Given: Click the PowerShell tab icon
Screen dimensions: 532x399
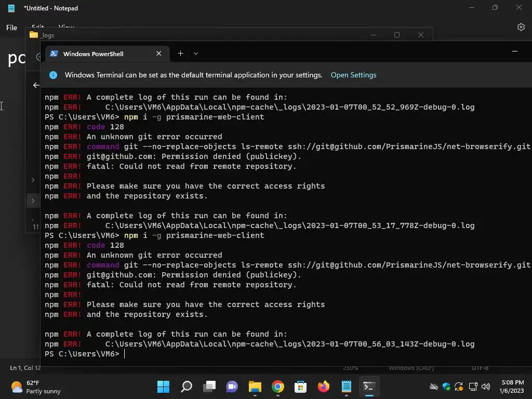Looking at the screenshot, I should click(54, 54).
